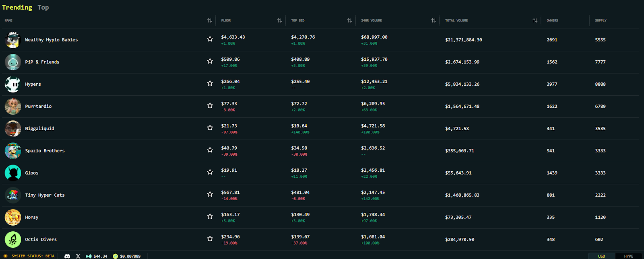Screen dimensions: 644x259
Task: Sort the table by Name column
Action: 209,21
